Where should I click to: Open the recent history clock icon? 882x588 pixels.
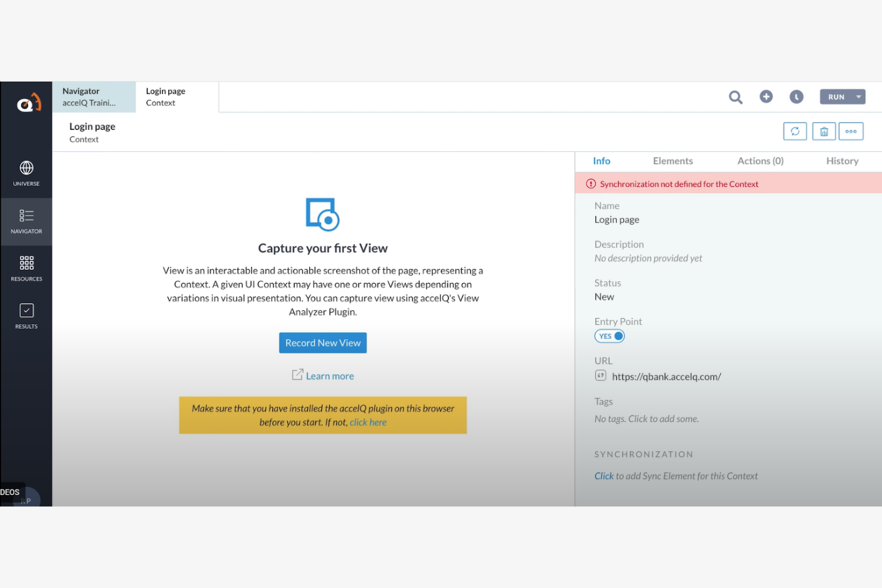point(797,97)
